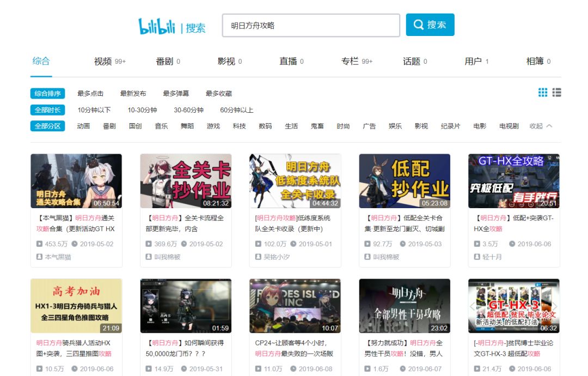Click uploader icon beside 轻十月
588x376 pixels.
coord(477,257)
